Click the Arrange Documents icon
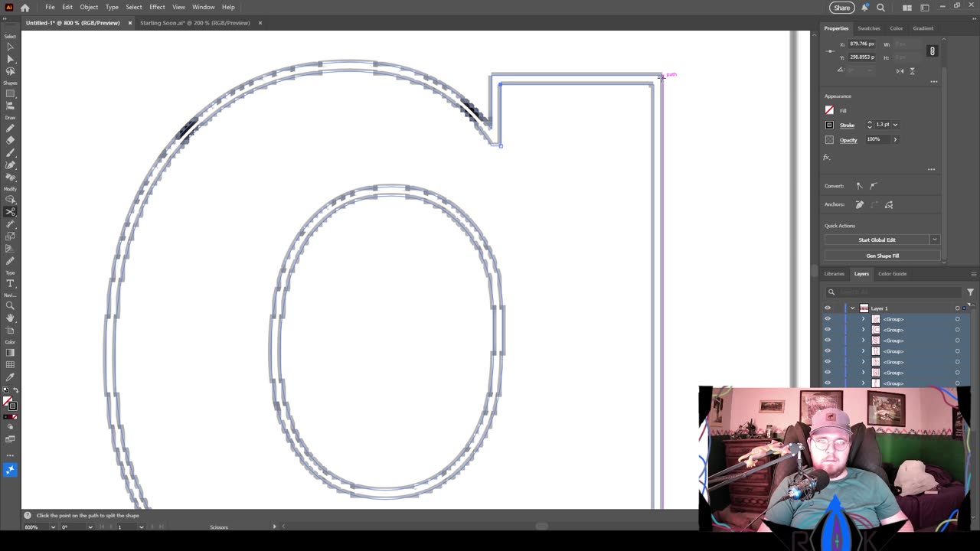The width and height of the screenshot is (980, 551). (x=907, y=8)
